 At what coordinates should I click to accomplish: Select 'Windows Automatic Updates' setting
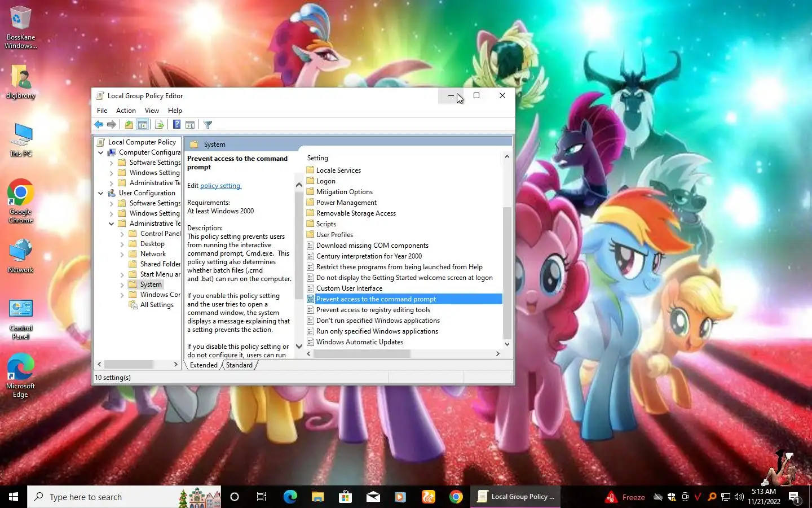pos(360,342)
